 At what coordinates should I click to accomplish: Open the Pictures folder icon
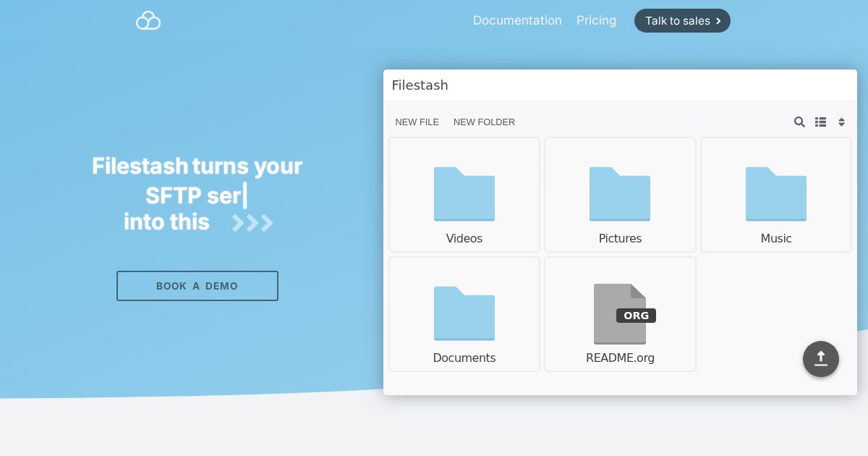(x=620, y=194)
